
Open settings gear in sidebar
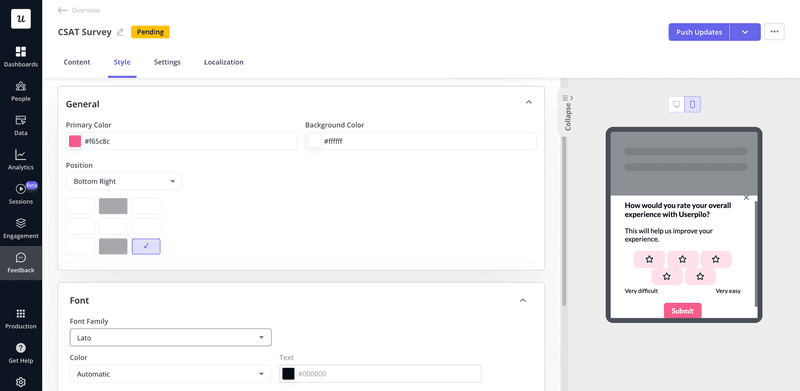point(21,382)
